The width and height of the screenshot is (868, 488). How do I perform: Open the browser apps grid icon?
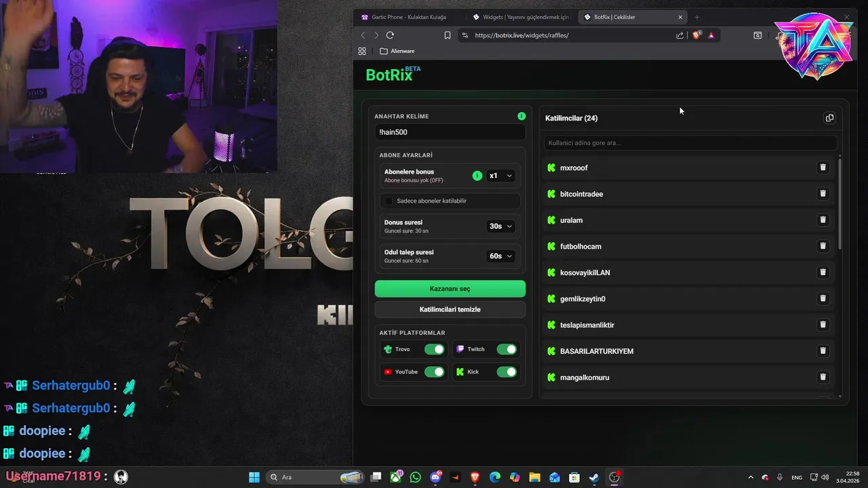362,51
